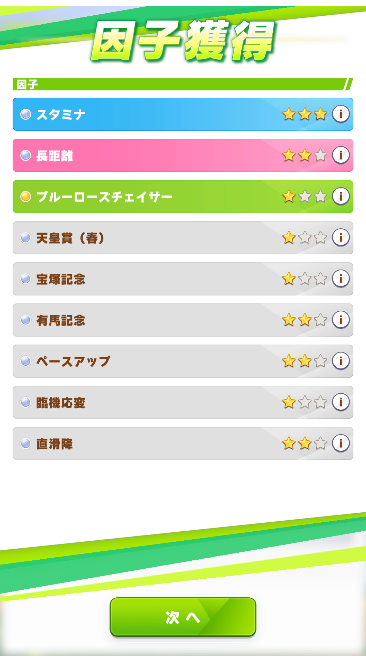View info icon for 有馬記念

pos(341,320)
